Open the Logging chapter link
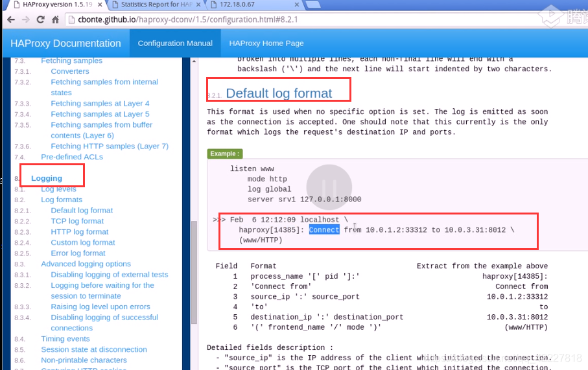 pyautogui.click(x=47, y=178)
